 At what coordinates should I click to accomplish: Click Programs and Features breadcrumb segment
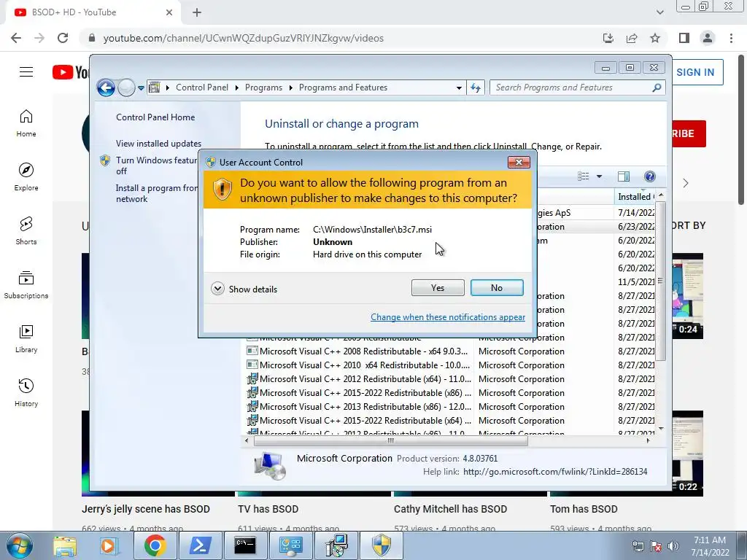[343, 87]
